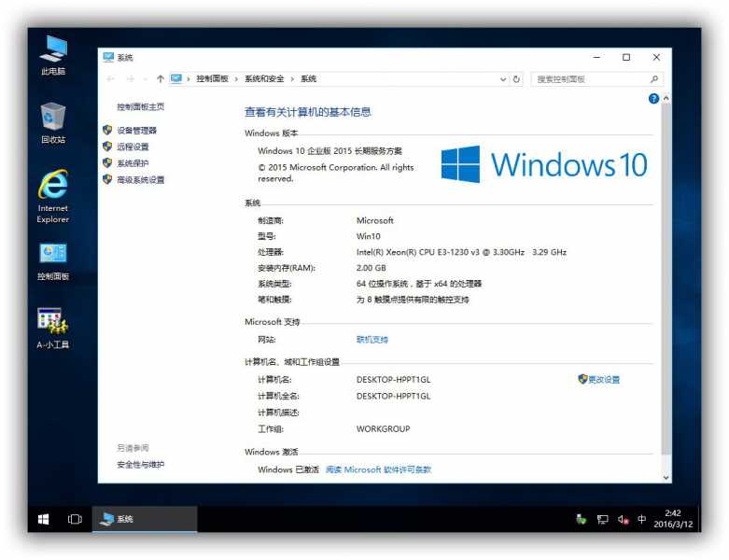This screenshot has height=560, width=729.
Task: Go up one level with up arrow
Action: point(160,79)
